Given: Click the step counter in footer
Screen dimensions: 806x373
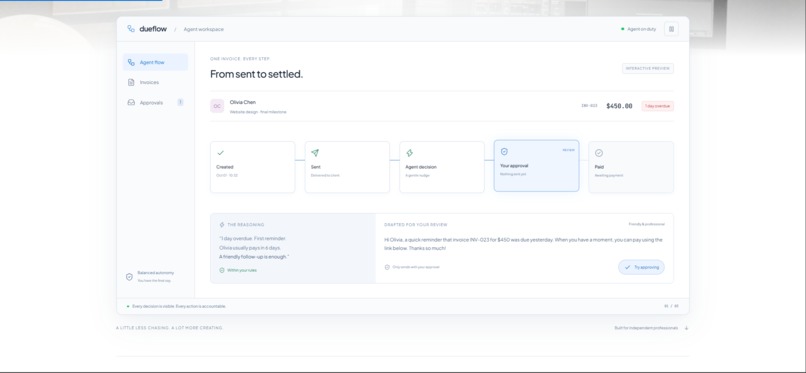Looking at the screenshot, I should coord(671,306).
